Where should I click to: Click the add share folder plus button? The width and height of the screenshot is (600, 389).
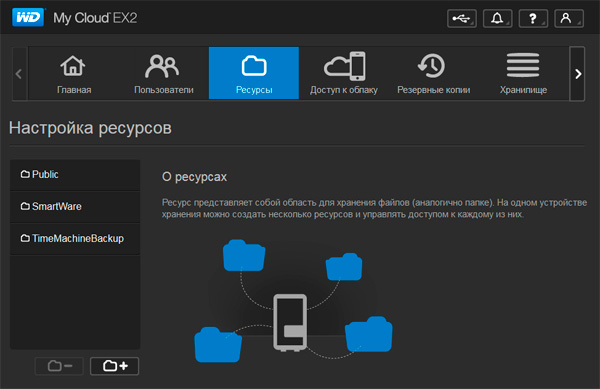click(114, 366)
